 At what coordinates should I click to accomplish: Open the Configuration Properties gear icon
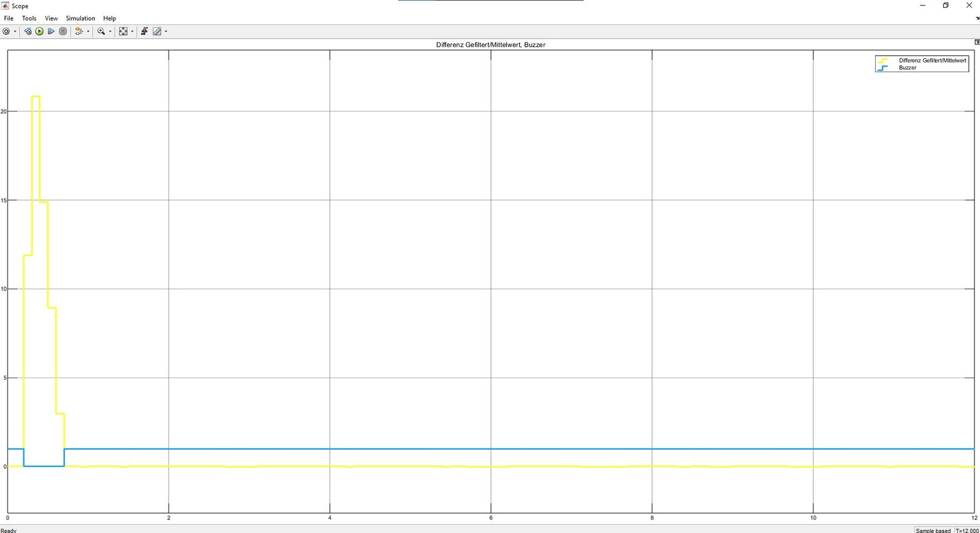[x=6, y=31]
